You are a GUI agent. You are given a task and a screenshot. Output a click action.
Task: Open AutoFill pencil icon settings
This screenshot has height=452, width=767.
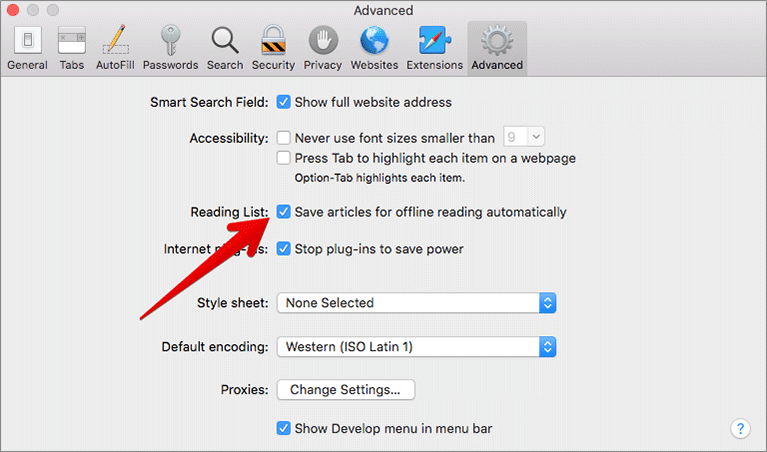pos(115,48)
